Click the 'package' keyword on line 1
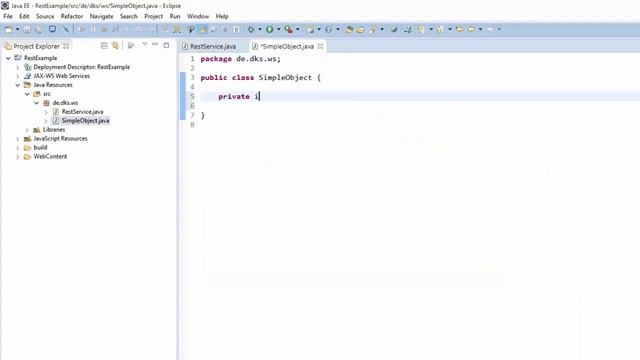640x360 pixels. click(x=216, y=59)
